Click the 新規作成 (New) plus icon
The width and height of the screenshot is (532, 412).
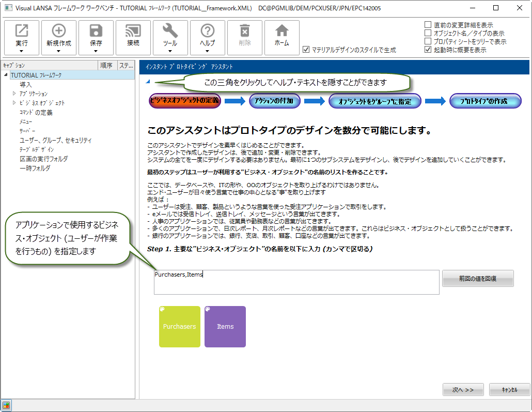click(x=59, y=30)
